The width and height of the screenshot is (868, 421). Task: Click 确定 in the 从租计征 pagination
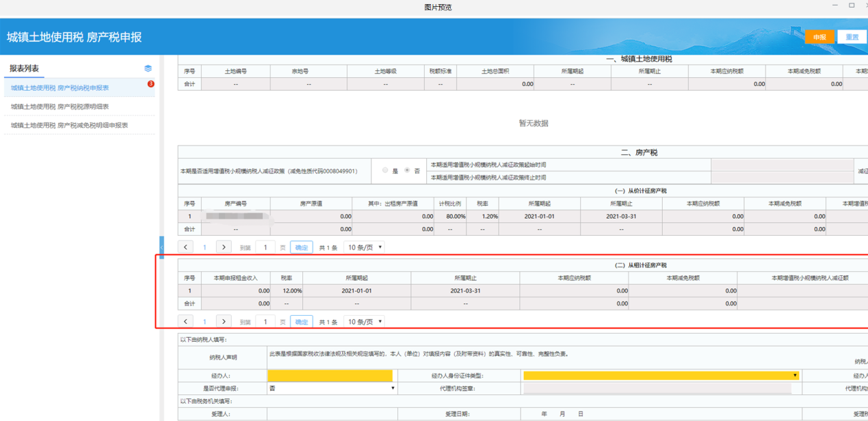tap(301, 322)
